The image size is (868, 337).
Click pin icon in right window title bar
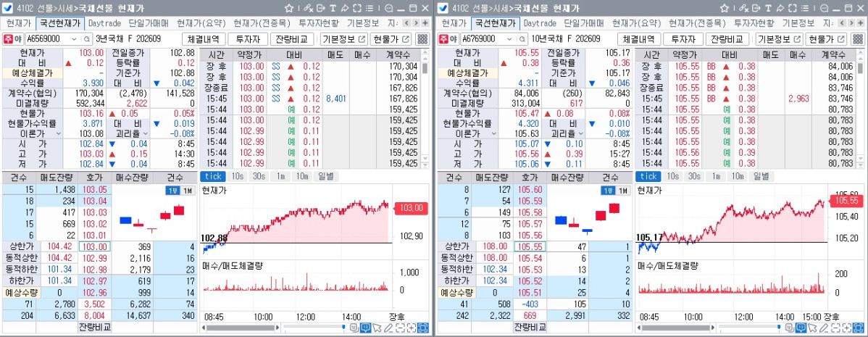pos(780,8)
